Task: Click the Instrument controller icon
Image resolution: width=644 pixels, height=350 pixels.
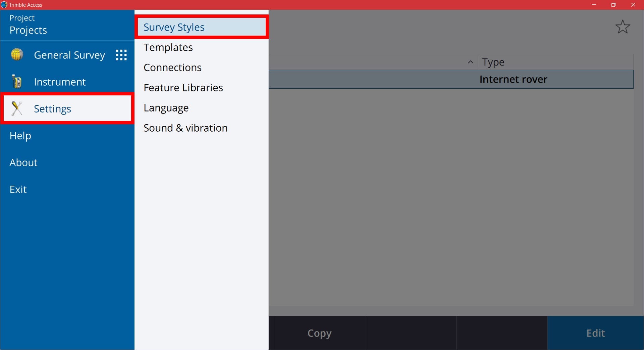Action: [16, 82]
